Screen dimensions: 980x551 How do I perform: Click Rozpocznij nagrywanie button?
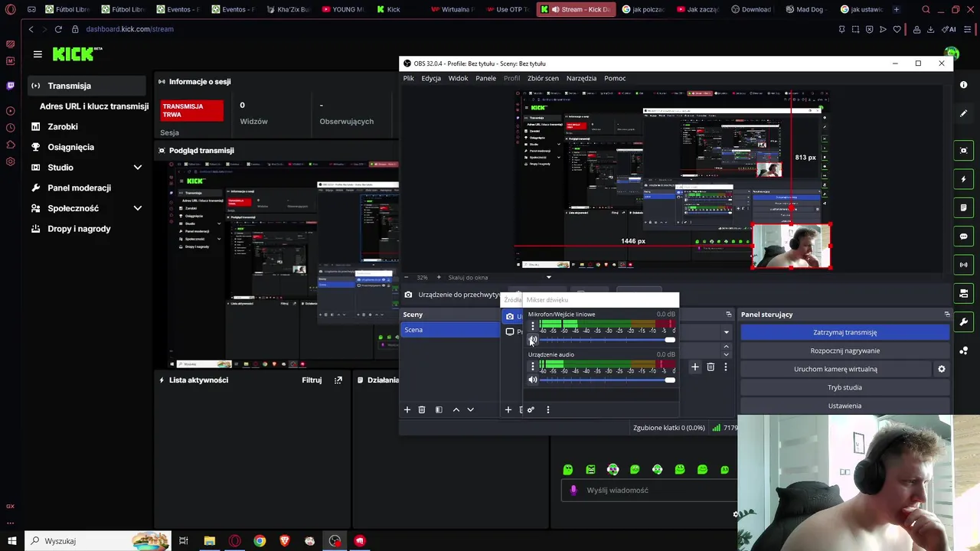[844, 350]
